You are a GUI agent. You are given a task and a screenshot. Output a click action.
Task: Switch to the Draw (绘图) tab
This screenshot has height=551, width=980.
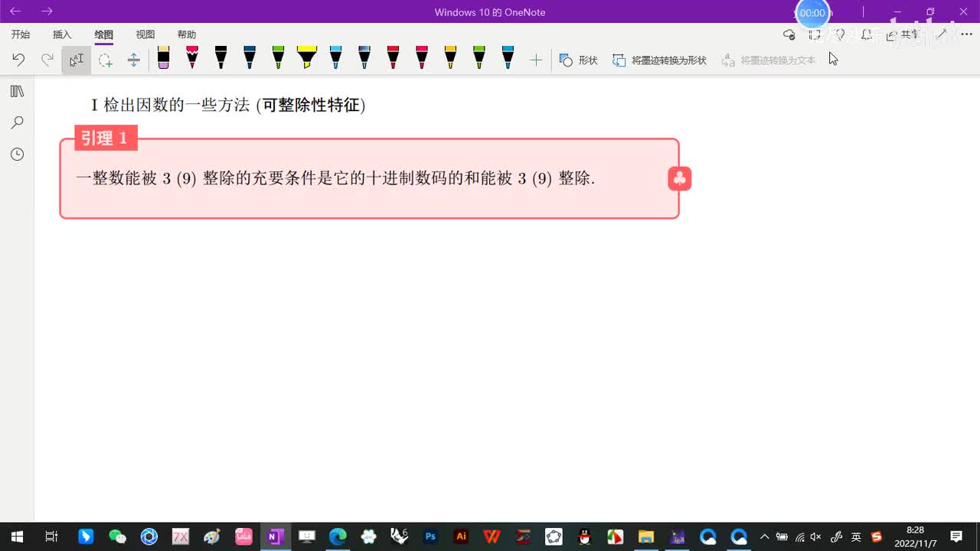point(103,34)
